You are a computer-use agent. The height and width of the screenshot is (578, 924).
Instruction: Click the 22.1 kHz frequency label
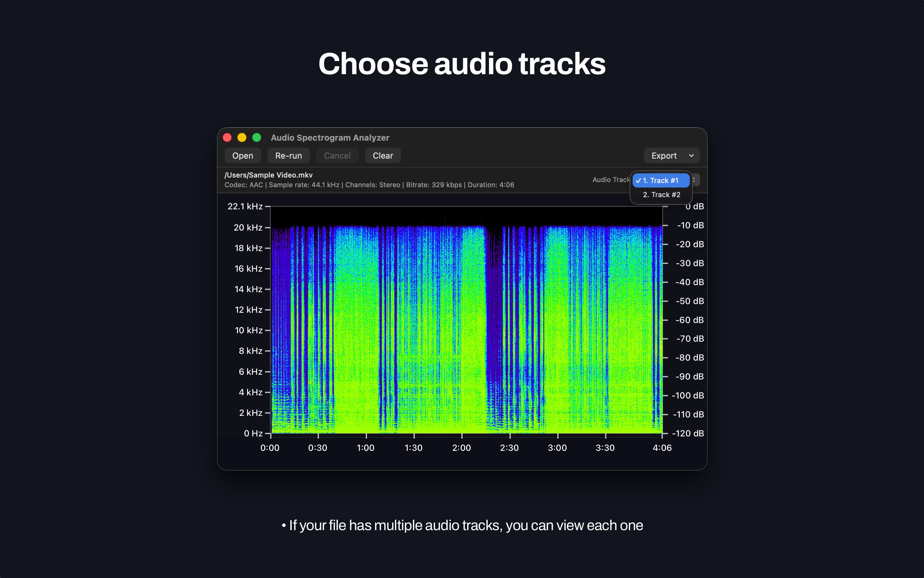pos(245,206)
